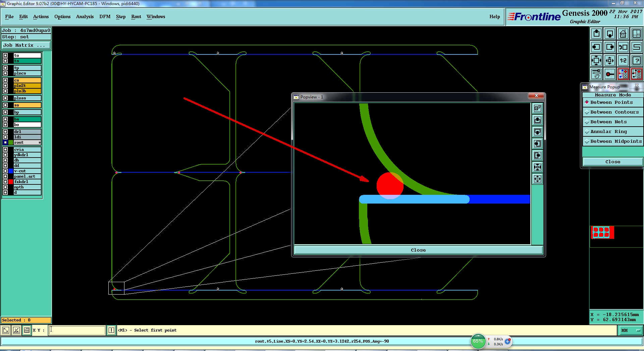The image size is (644, 351).
Task: Click the question mark query icon
Action: point(637,60)
